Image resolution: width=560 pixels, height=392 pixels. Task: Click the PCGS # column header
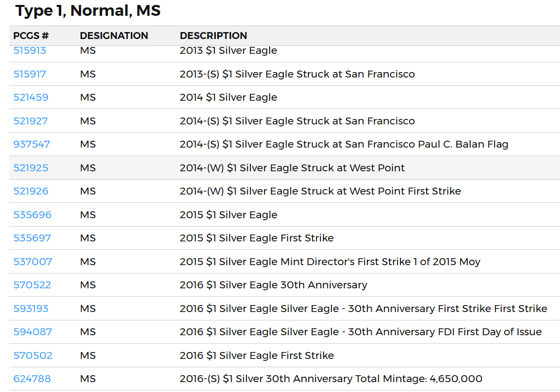[31, 36]
